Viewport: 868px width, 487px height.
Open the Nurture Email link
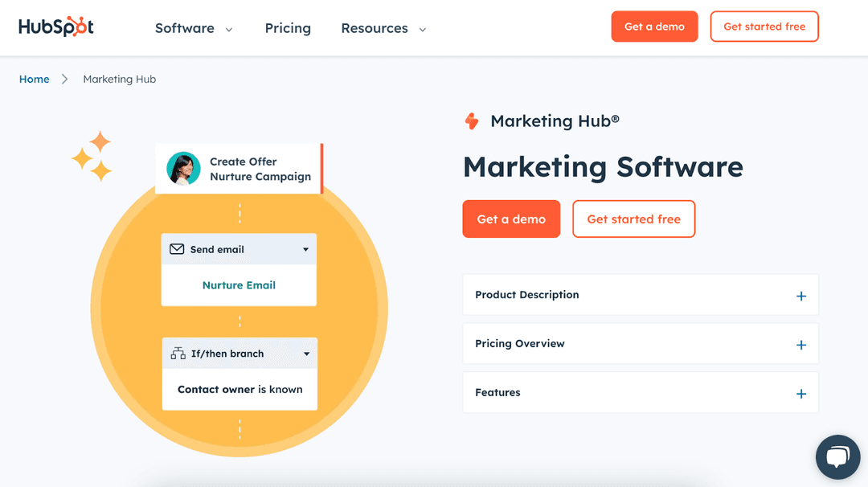click(239, 284)
